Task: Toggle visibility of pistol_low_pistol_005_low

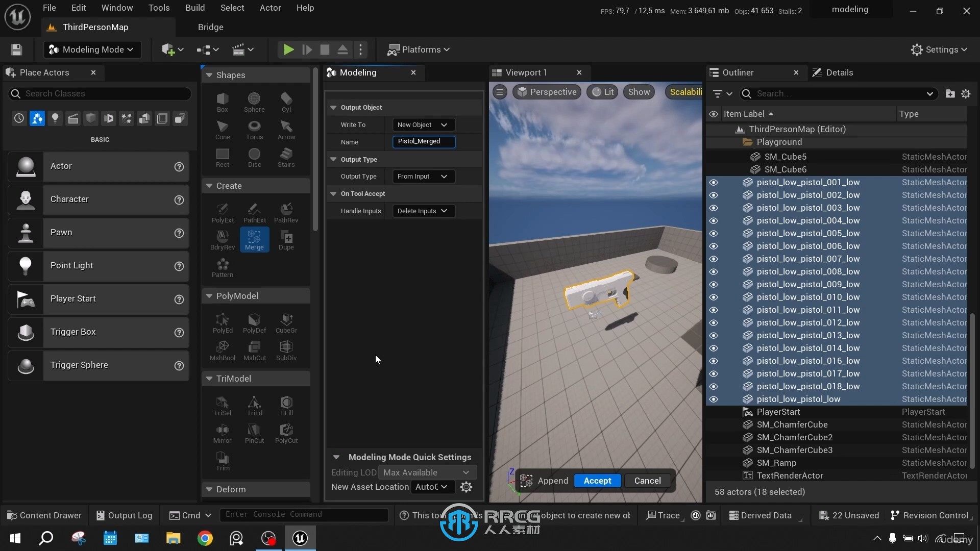Action: [714, 233]
